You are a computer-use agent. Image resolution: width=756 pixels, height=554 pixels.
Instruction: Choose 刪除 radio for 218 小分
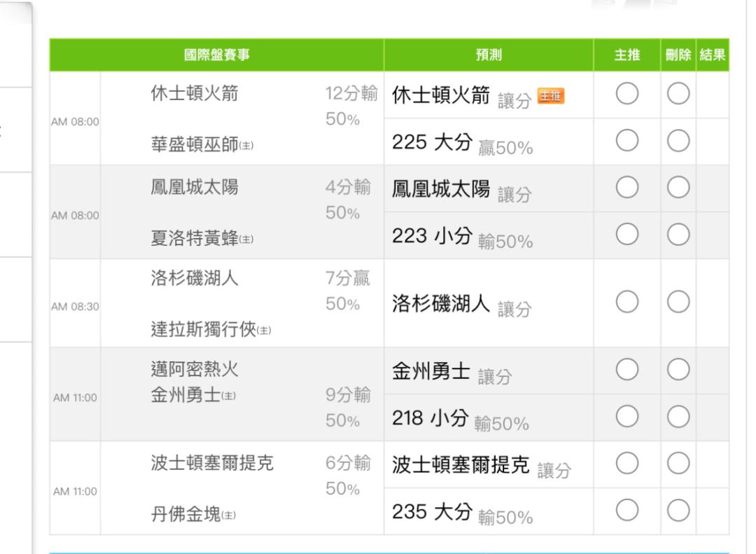click(x=678, y=417)
